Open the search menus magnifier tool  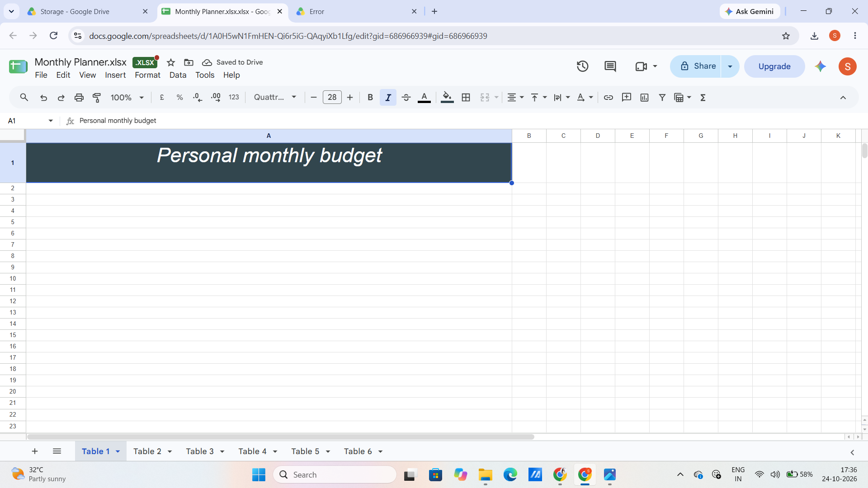(x=24, y=97)
